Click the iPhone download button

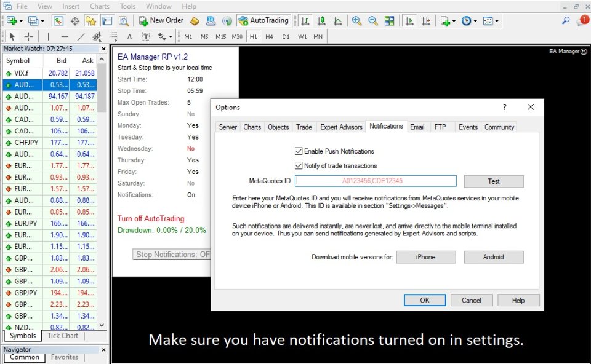426,257
